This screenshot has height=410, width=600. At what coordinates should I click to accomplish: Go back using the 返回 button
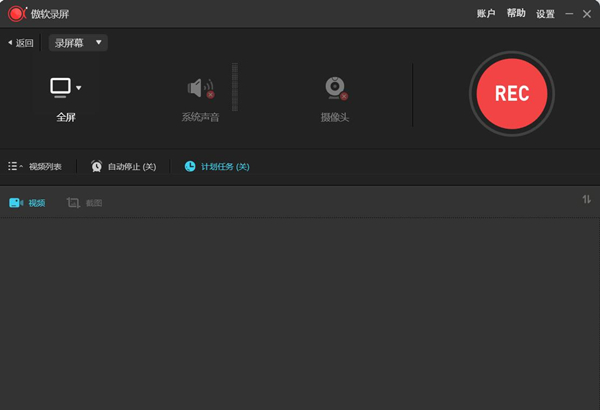click(x=21, y=43)
